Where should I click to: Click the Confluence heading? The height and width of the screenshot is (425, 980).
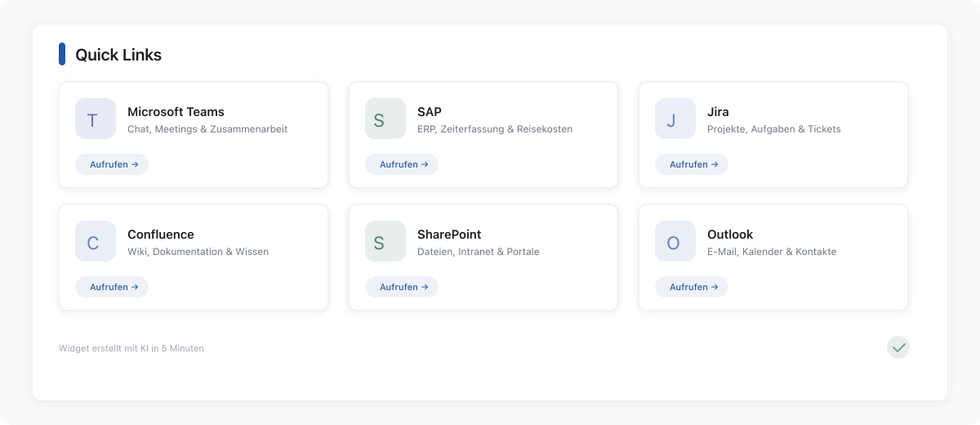(x=161, y=235)
